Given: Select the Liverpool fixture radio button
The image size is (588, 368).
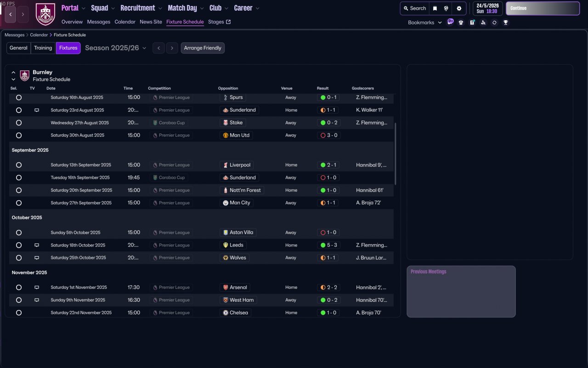Looking at the screenshot, I should pyautogui.click(x=19, y=165).
